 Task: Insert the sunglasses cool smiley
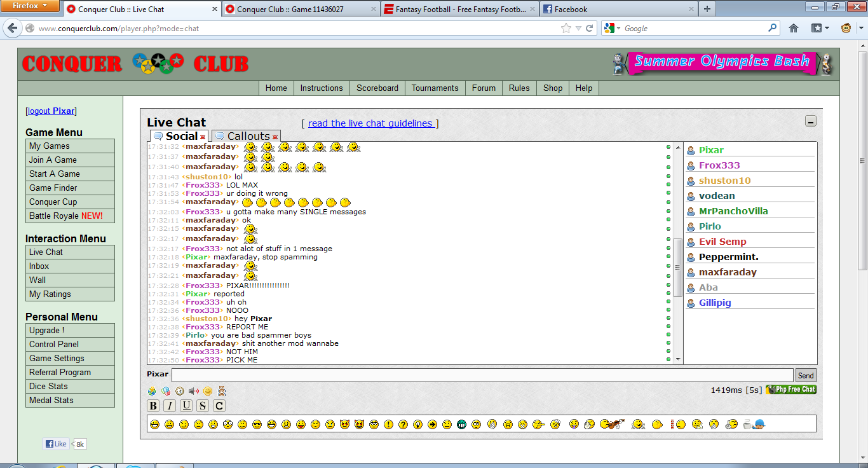[257, 424]
